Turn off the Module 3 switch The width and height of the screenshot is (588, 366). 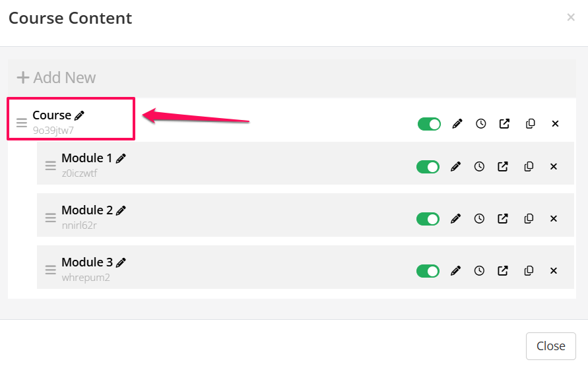pyautogui.click(x=428, y=270)
